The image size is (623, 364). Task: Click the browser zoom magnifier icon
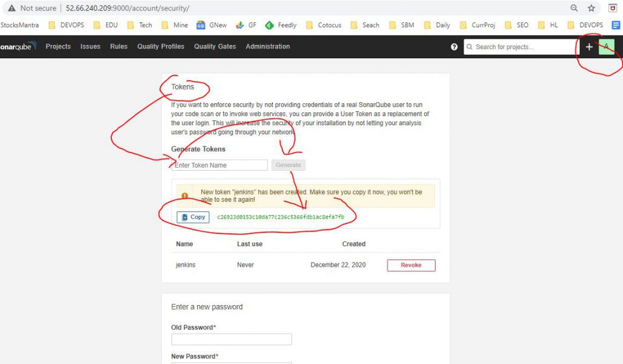(574, 9)
